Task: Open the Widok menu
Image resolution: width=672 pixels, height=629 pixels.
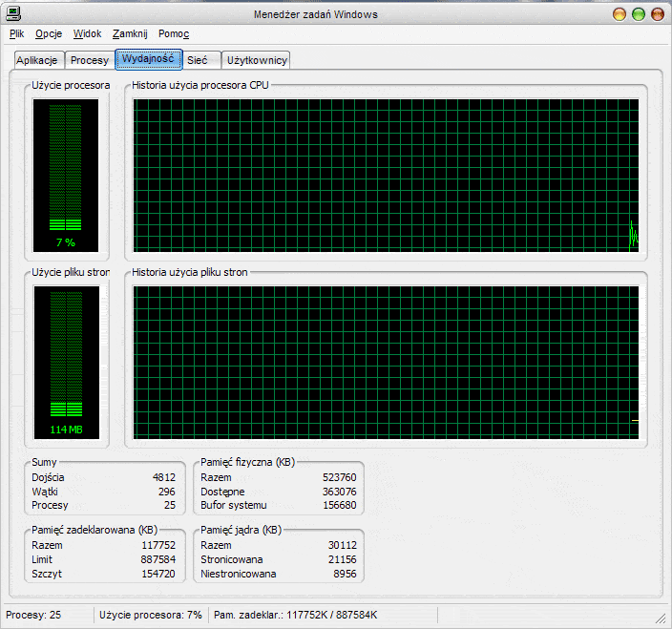Action: 88,33
